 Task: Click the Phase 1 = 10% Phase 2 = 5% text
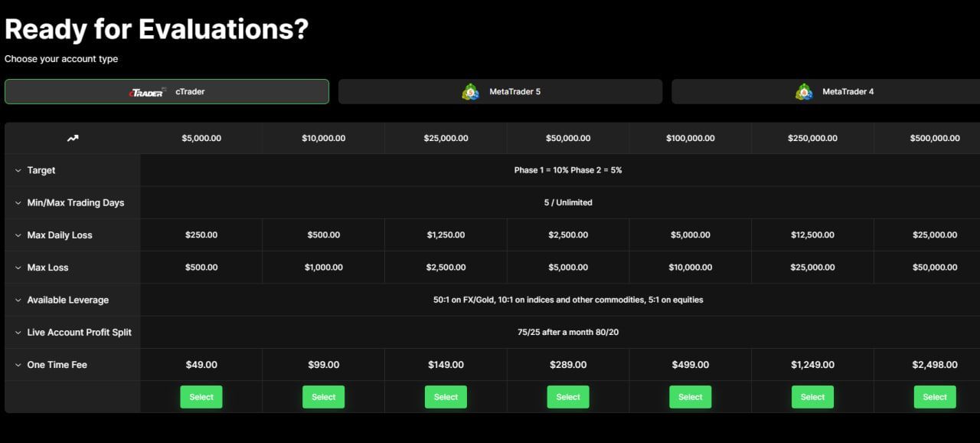[x=568, y=170]
